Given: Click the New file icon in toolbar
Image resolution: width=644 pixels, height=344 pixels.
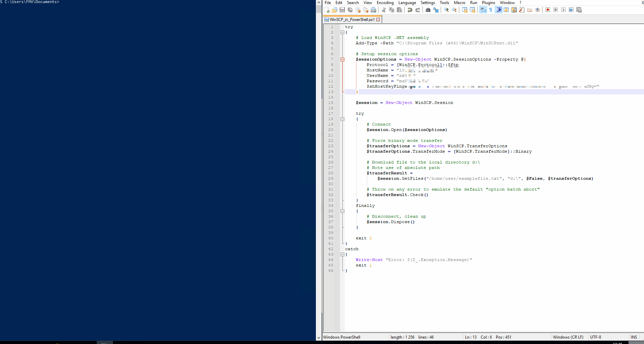Looking at the screenshot, I should point(327,10).
